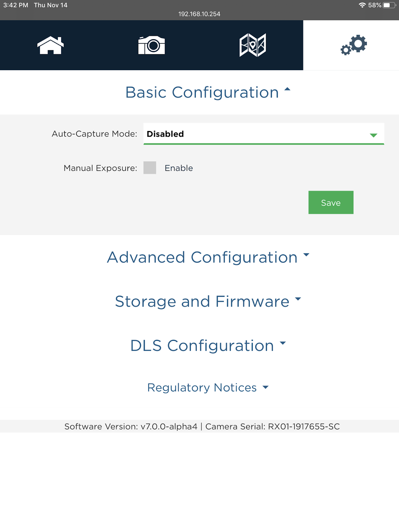This screenshot has height=532, width=399.
Task: Expand the Advanced Configuration section
Action: tap(208, 257)
